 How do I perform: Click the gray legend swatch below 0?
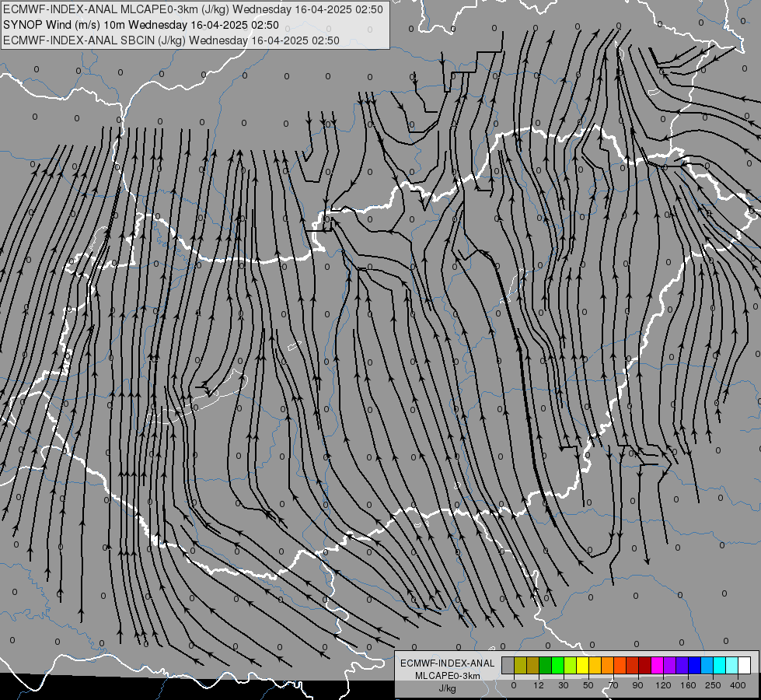[508, 665]
